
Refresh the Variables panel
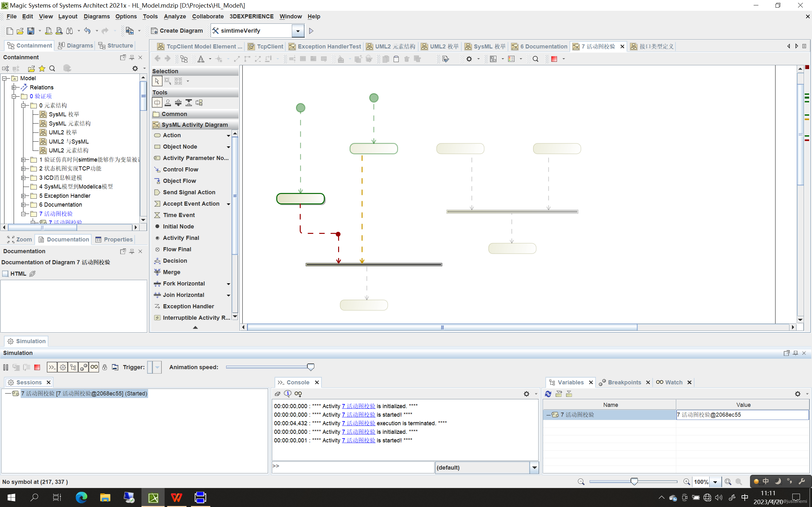(x=548, y=394)
